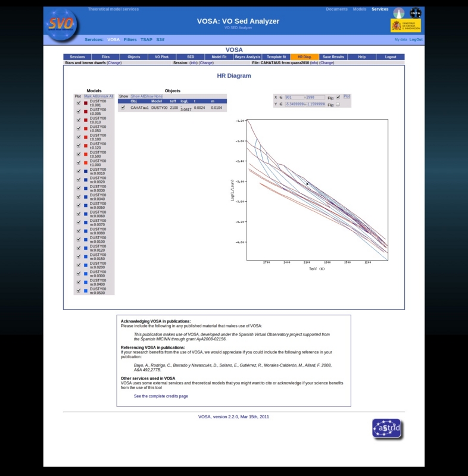Open the Models menu item

pyautogui.click(x=360, y=9)
